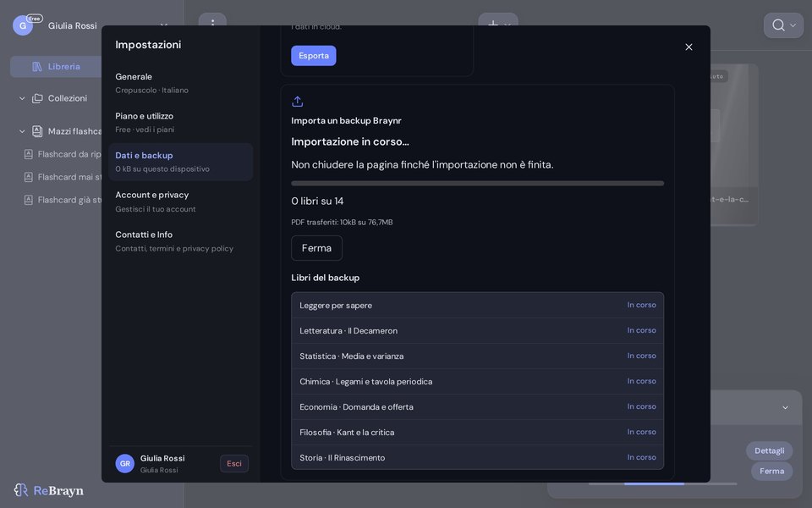Open the Account e privacy settings section
Image resolution: width=812 pixels, height=508 pixels.
[x=181, y=202]
